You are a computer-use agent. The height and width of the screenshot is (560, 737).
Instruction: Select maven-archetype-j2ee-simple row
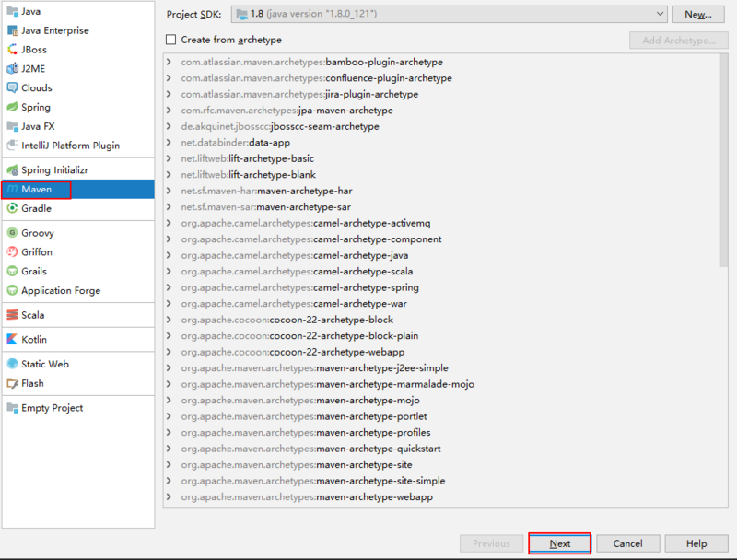[442, 367]
